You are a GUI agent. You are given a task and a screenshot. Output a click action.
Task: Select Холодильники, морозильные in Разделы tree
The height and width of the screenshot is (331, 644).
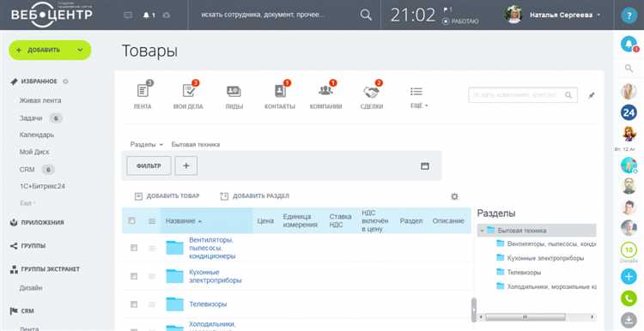551,286
